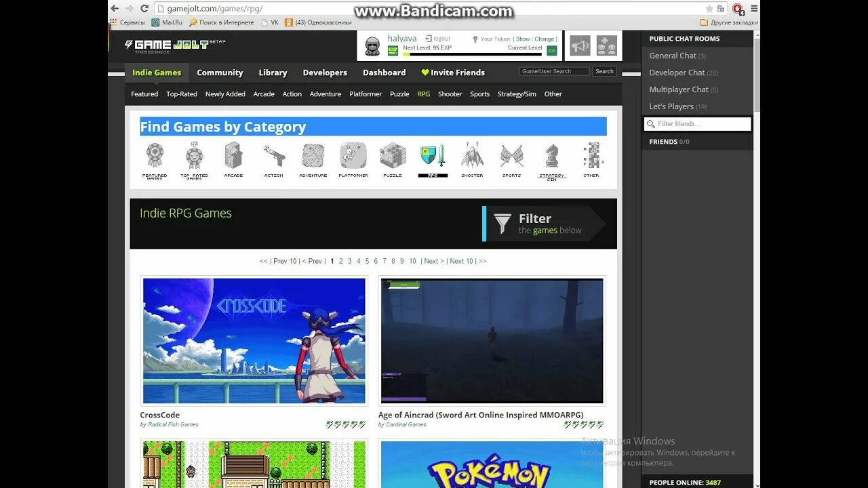Open Radical Fish Games developer link
Screen dimensions: 868x488
[173, 425]
